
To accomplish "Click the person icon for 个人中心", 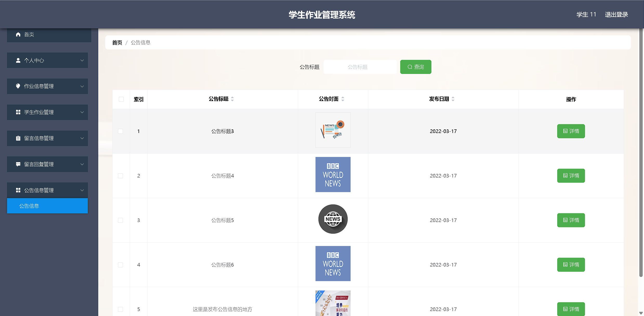I will [x=18, y=60].
